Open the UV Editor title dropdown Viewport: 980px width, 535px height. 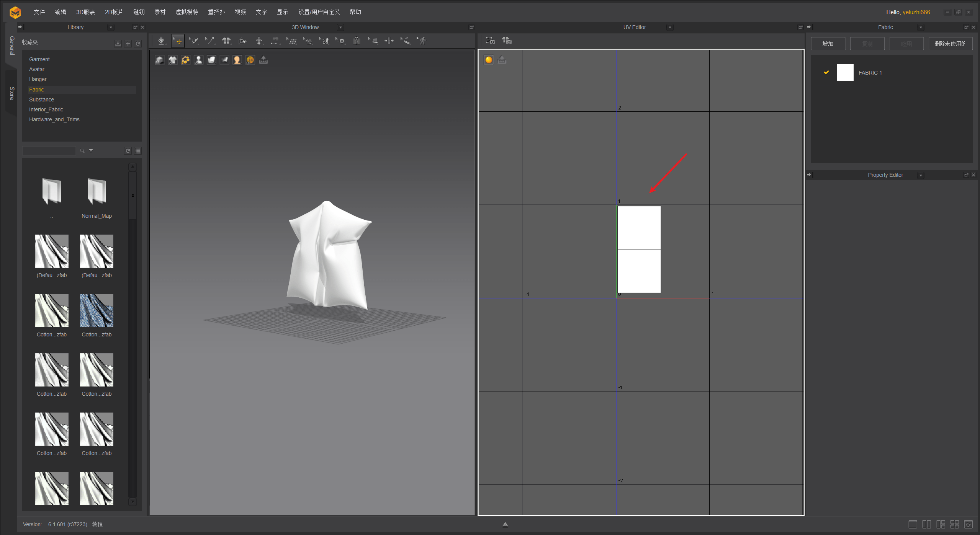click(670, 28)
